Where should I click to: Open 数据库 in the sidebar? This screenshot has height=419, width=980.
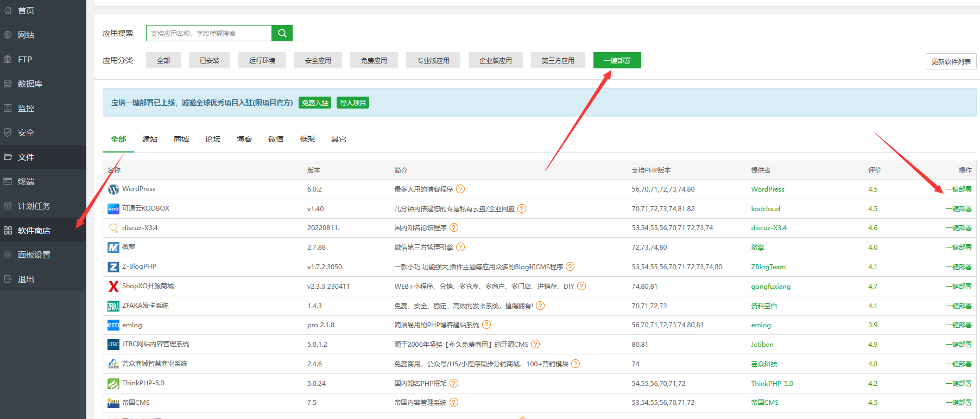coord(43,84)
